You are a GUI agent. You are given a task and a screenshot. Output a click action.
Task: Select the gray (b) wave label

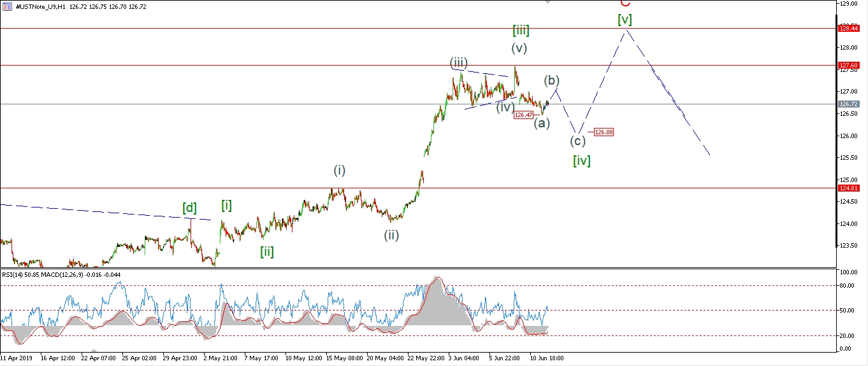552,81
